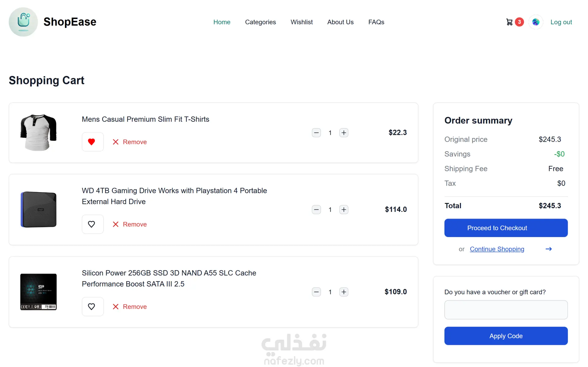
Task: Open the Wishlist page
Action: [301, 22]
